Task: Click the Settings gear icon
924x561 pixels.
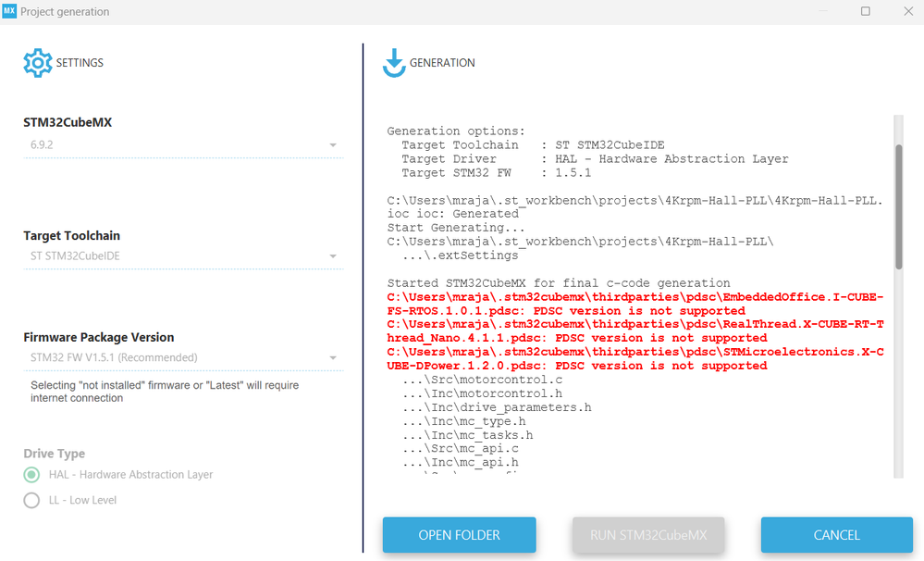Action: (38, 63)
